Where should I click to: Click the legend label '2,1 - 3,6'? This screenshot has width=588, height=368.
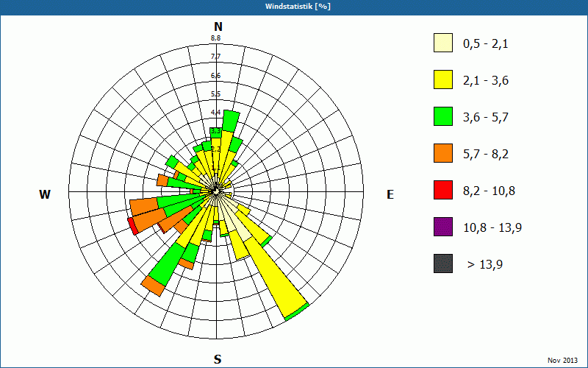click(486, 81)
